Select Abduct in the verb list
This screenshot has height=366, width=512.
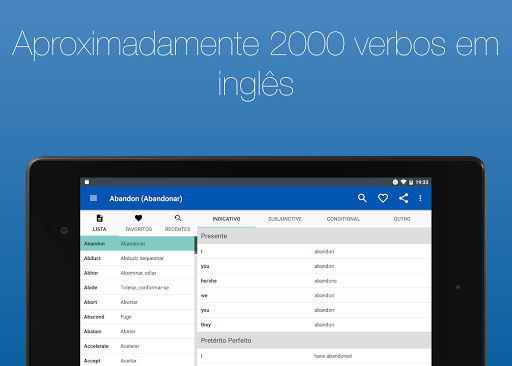137,258
